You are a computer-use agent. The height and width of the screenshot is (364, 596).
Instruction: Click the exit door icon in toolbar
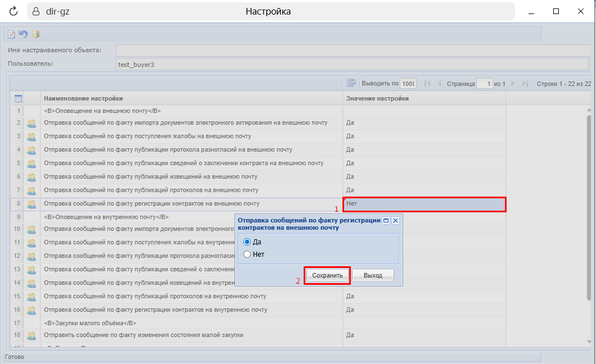(35, 34)
